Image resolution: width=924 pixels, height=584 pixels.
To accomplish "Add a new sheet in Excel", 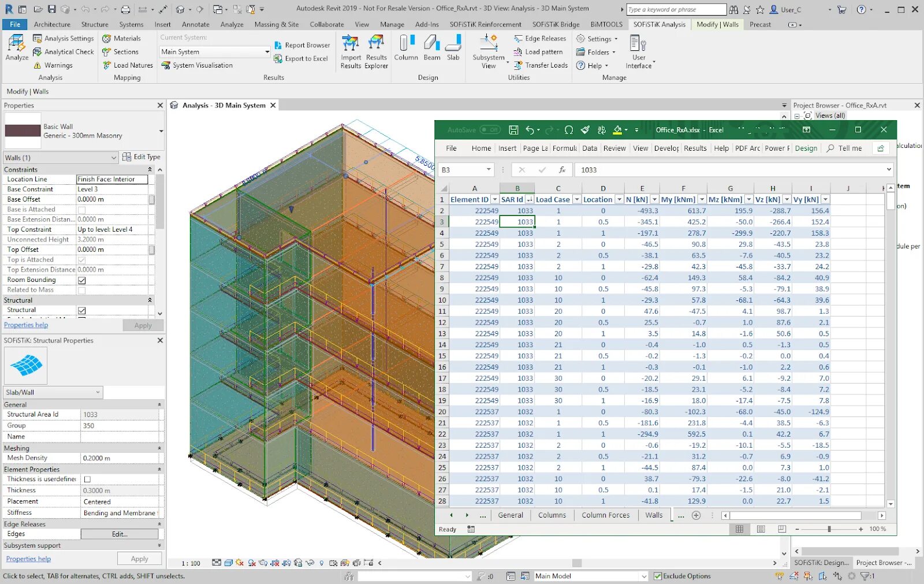I will [x=696, y=515].
